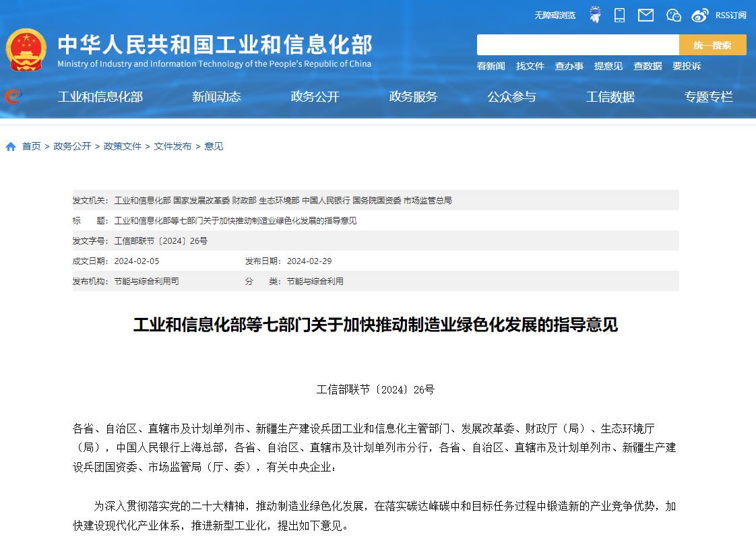Click the centered document number below headline
This screenshot has width=756, height=549.
point(375,389)
